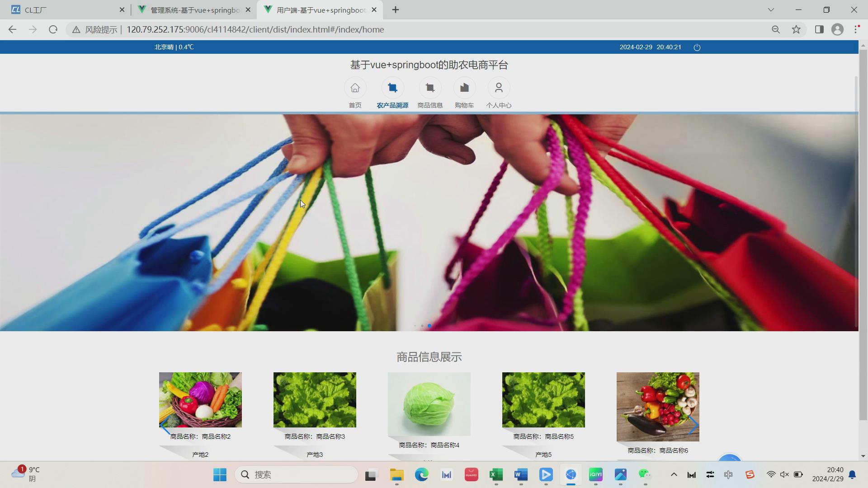
Task: Go to 商品信息 navigation icon
Action: pyautogui.click(x=430, y=88)
